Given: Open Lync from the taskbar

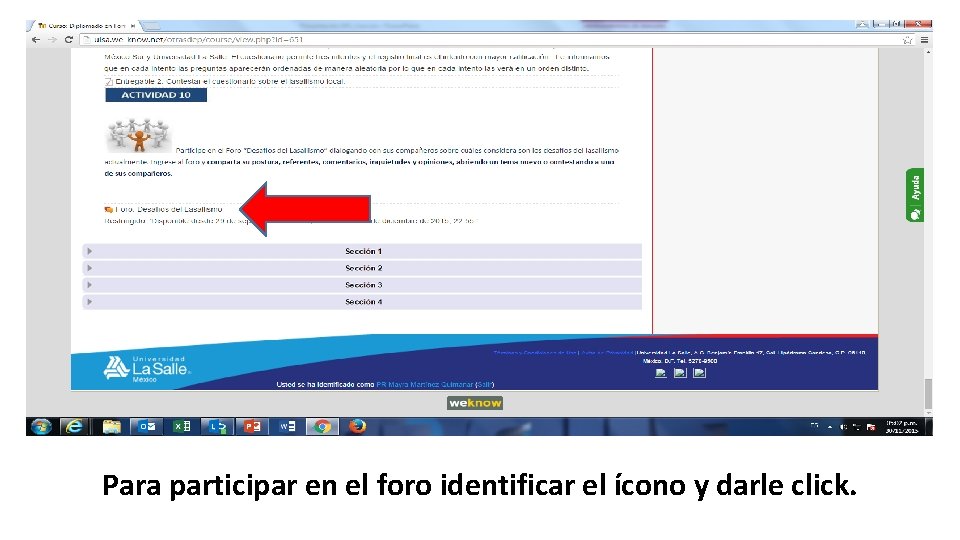Looking at the screenshot, I should (217, 427).
